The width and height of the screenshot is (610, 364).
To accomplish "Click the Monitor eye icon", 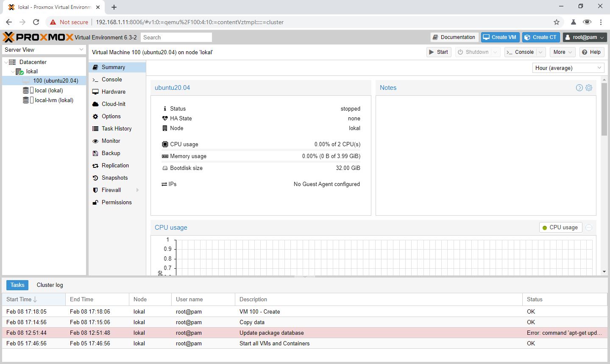I will click(95, 141).
